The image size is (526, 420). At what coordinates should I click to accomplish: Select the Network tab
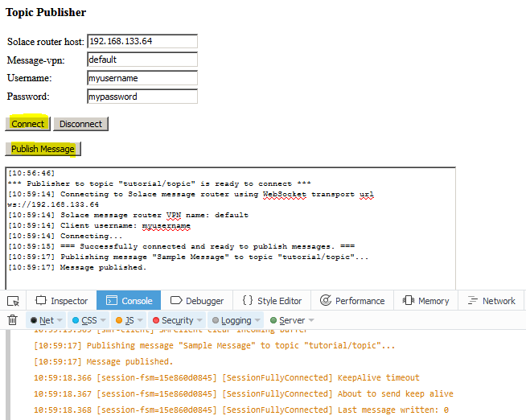click(491, 301)
